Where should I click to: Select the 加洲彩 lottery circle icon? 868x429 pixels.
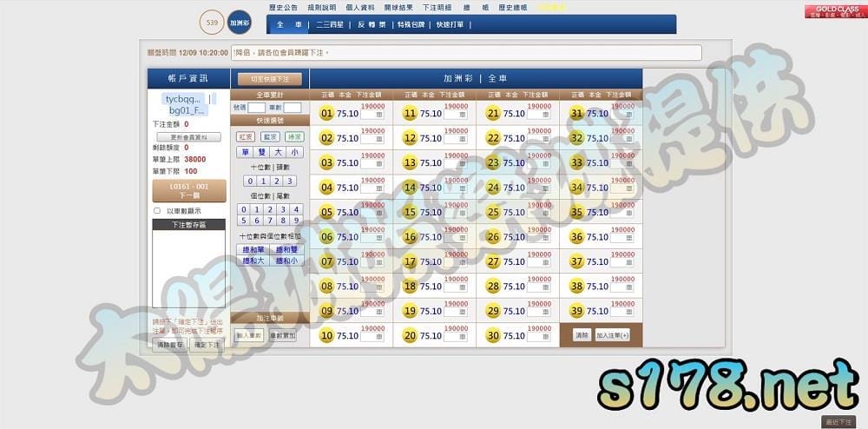pyautogui.click(x=240, y=23)
